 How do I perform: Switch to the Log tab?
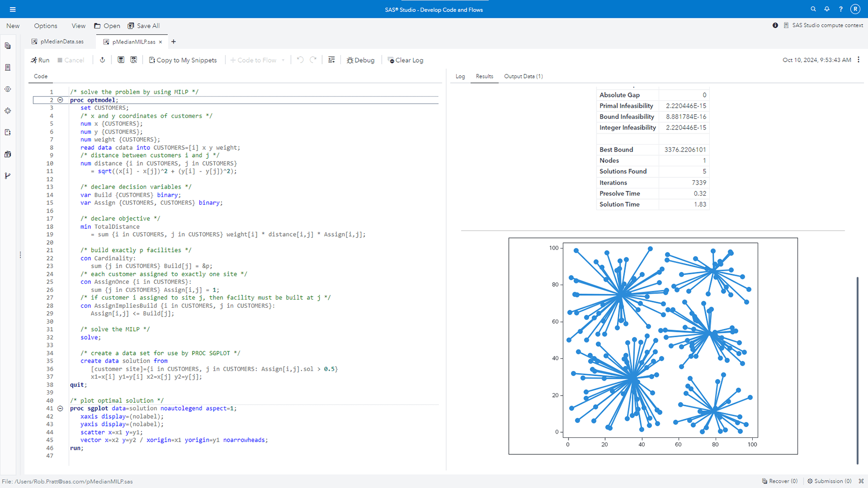click(460, 76)
